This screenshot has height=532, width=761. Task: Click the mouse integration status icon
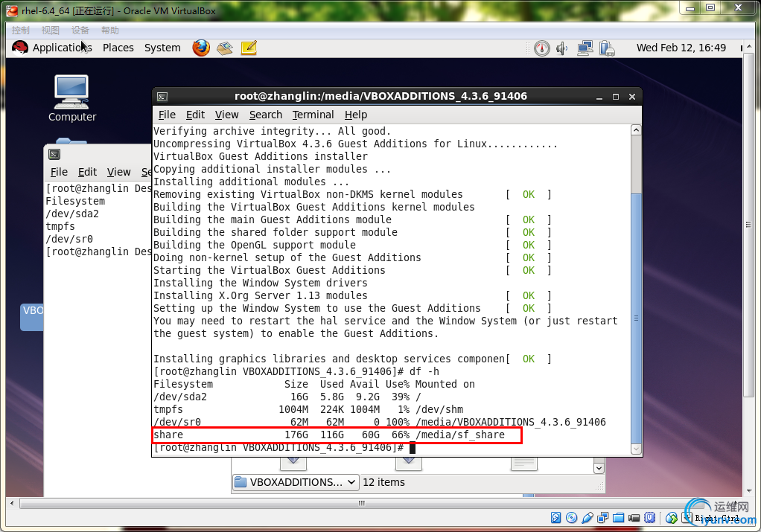pyautogui.click(x=671, y=518)
